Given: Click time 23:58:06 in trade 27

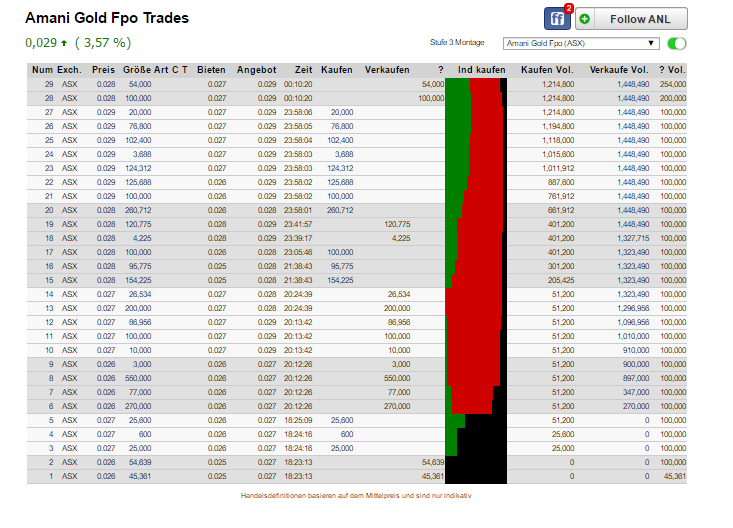Looking at the screenshot, I should pos(298,112).
